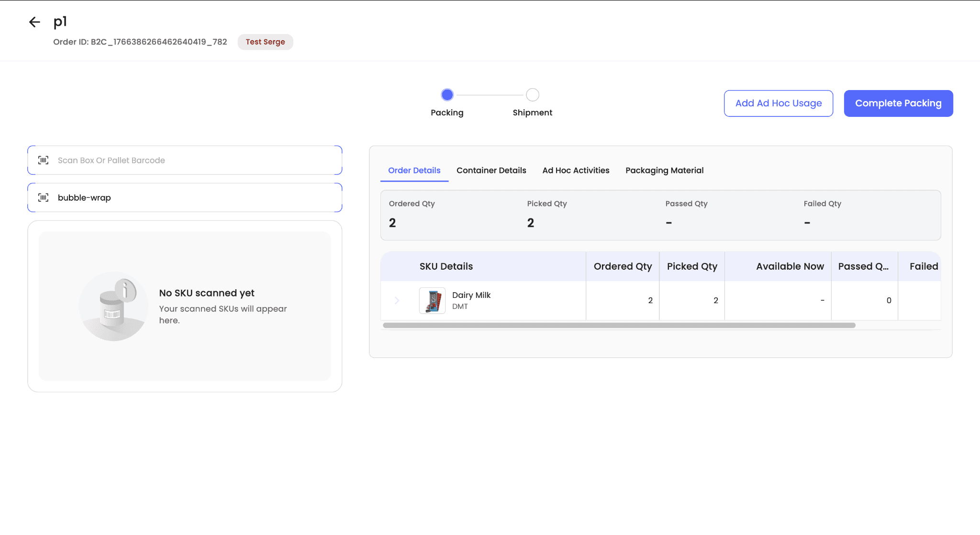Image resolution: width=980 pixels, height=535 pixels.
Task: Open Dairy Milk product thumbnail
Action: [x=432, y=300]
